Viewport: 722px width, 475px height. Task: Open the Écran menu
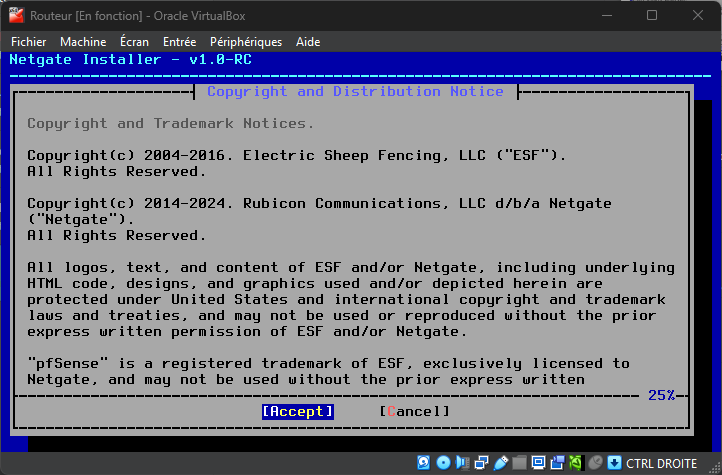point(134,42)
